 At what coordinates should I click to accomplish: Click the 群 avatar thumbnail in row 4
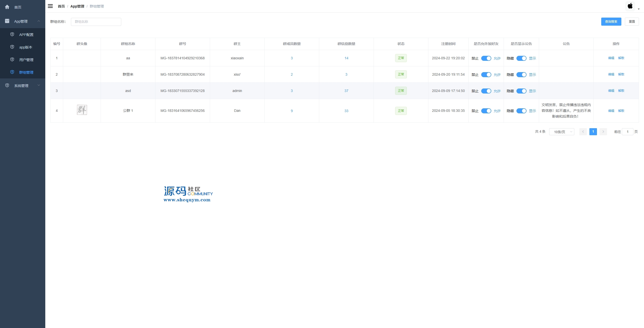[82, 110]
